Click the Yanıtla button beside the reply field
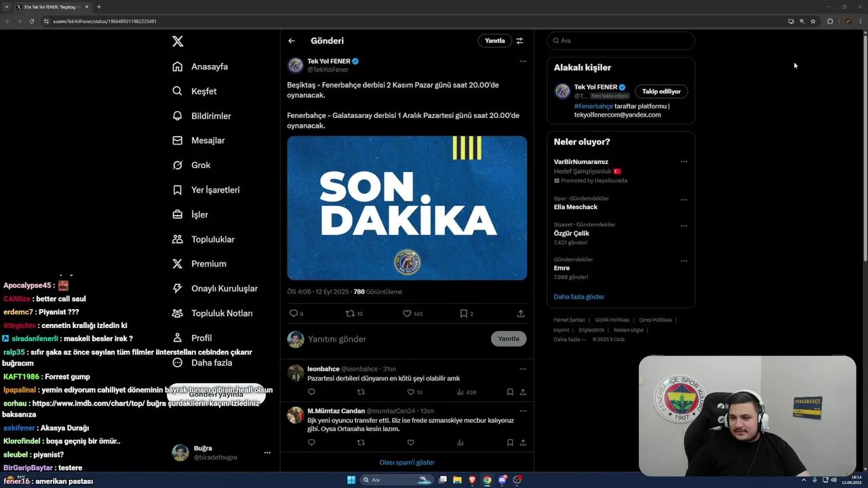Screen dimensions: 868x488 tap(509, 339)
